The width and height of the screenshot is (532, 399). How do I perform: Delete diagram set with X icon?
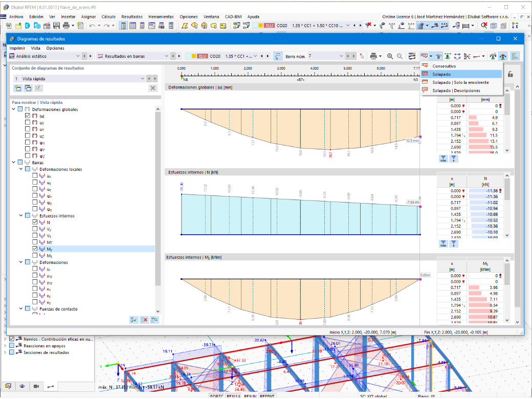coord(153,88)
